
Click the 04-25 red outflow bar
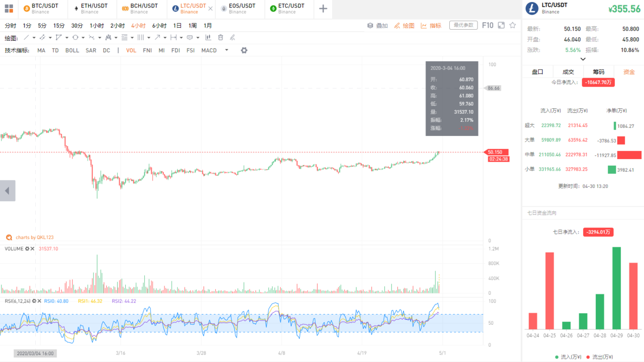[549, 291]
